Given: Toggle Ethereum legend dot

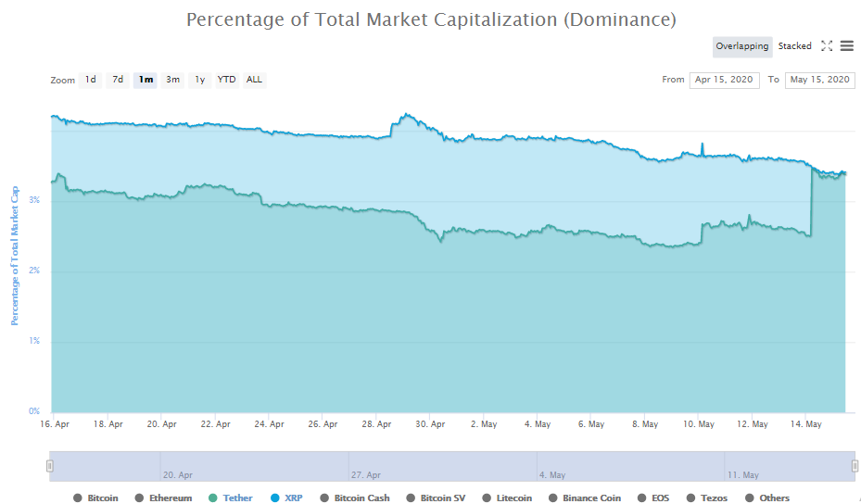Looking at the screenshot, I should pos(139,498).
